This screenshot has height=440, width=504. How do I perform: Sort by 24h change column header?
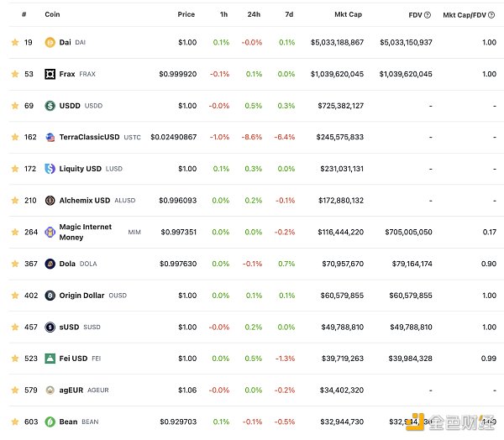pyautogui.click(x=254, y=14)
